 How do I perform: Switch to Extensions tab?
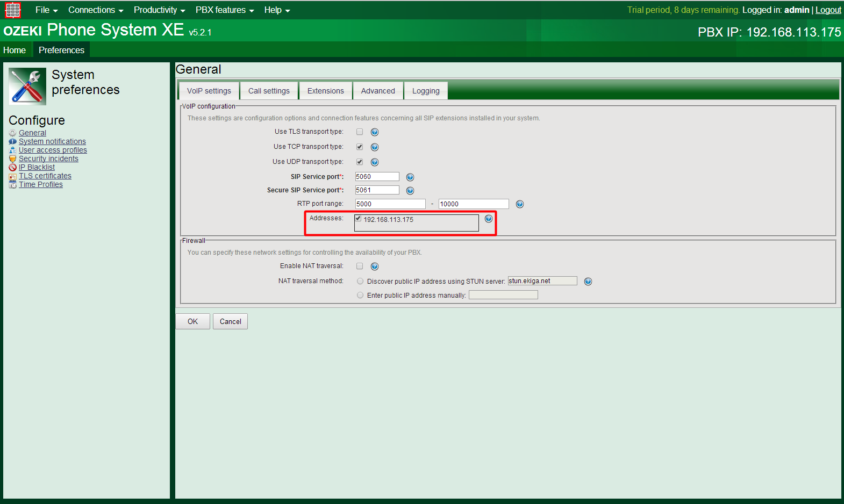326,91
